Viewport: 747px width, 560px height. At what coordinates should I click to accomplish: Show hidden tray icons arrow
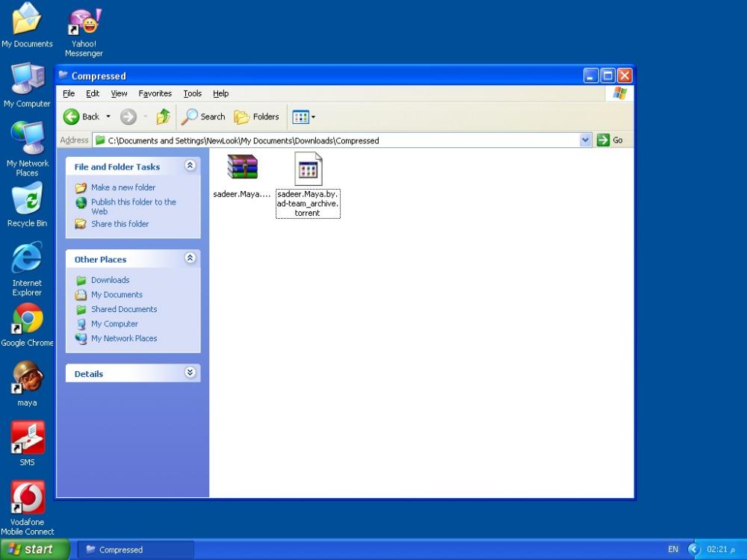[x=694, y=550]
